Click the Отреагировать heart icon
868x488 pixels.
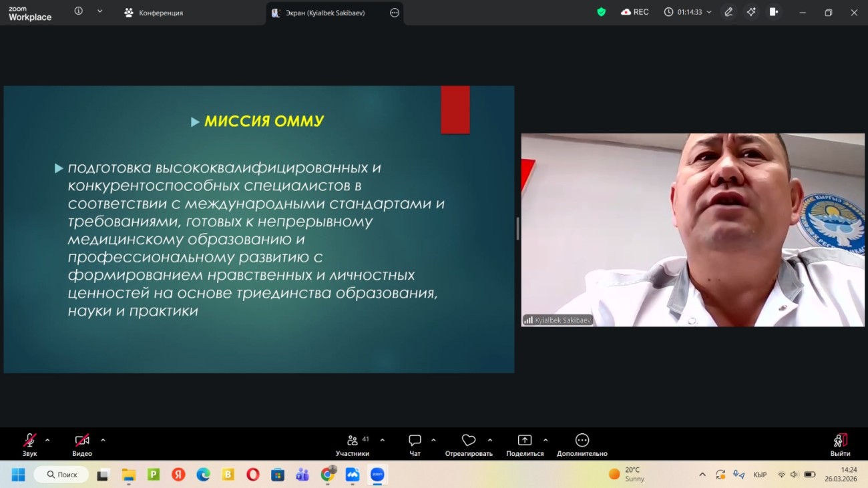[x=468, y=441]
